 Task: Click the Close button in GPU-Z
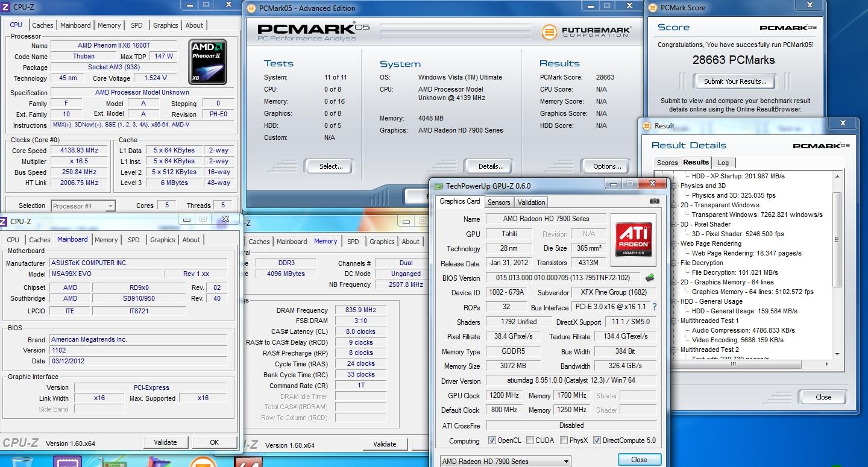coord(639,459)
